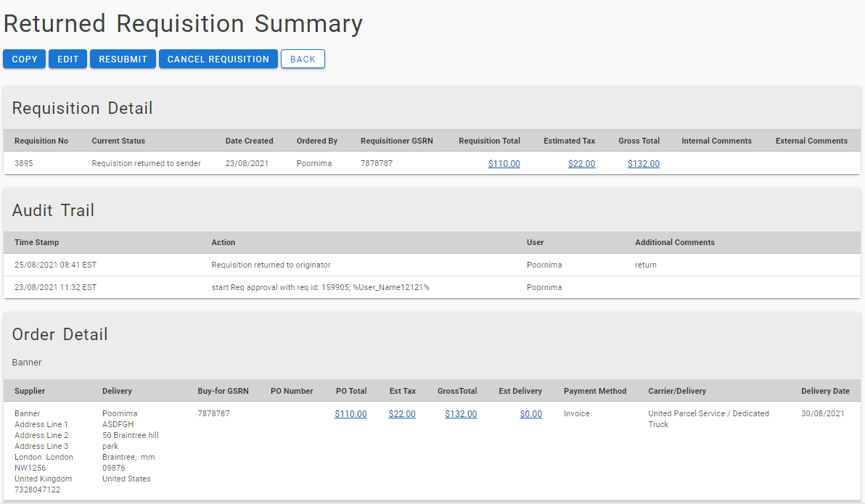865x504 pixels.
Task: Select the 'United Kingdom' supplier country text
Action: pyautogui.click(x=43, y=479)
